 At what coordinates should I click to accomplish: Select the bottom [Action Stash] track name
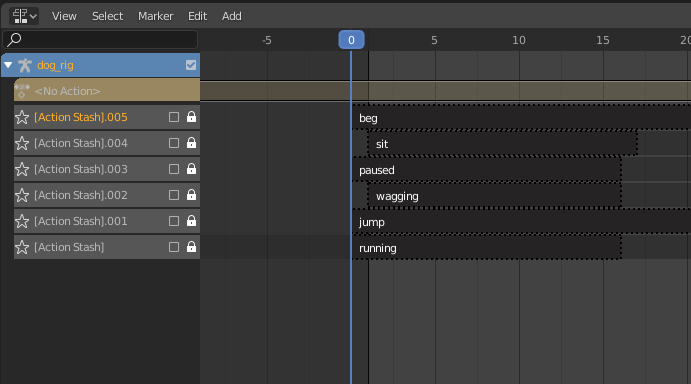(x=69, y=247)
